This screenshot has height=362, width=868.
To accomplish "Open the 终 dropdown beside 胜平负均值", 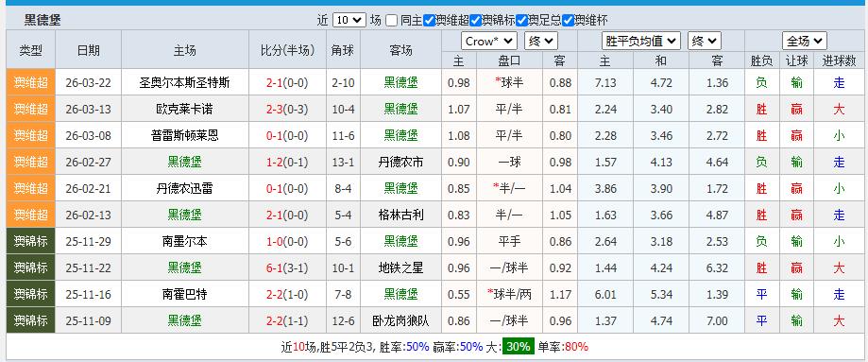I will (x=705, y=41).
